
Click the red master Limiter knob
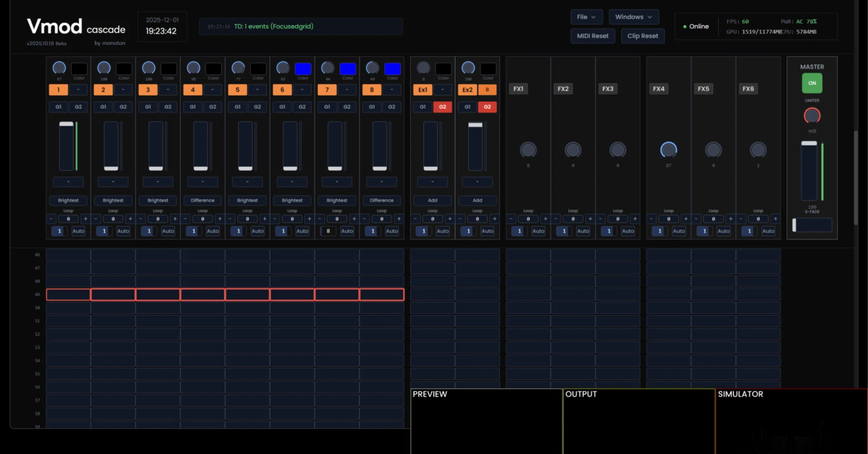click(812, 116)
